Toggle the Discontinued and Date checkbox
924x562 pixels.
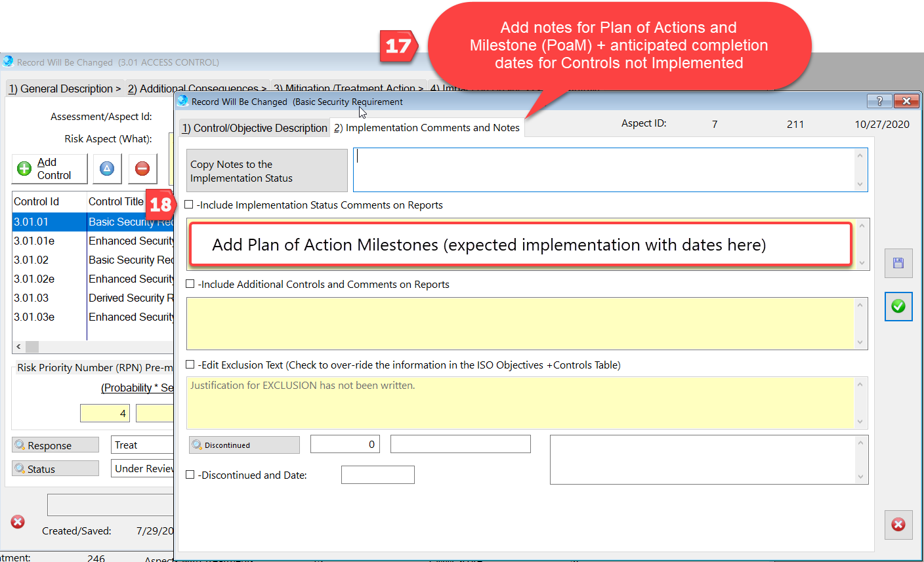click(x=190, y=475)
